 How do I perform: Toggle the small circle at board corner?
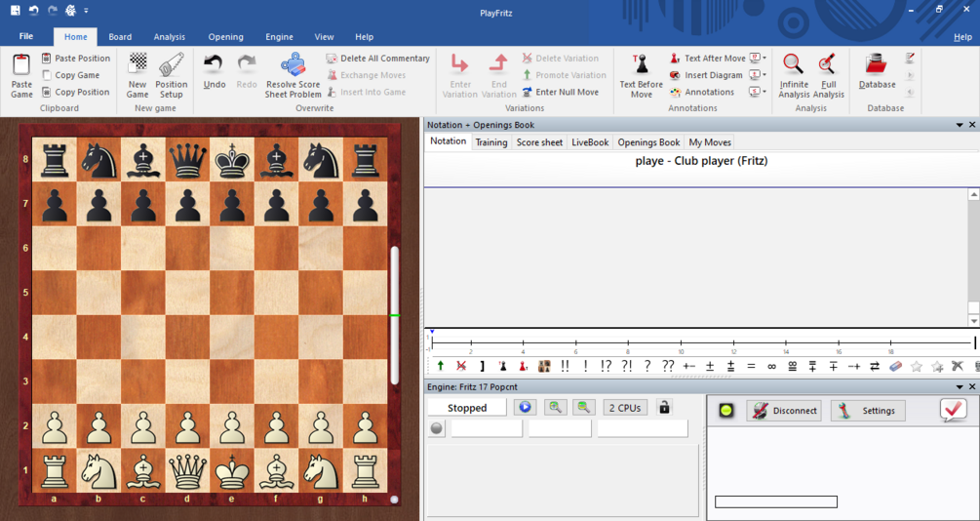pyautogui.click(x=394, y=500)
